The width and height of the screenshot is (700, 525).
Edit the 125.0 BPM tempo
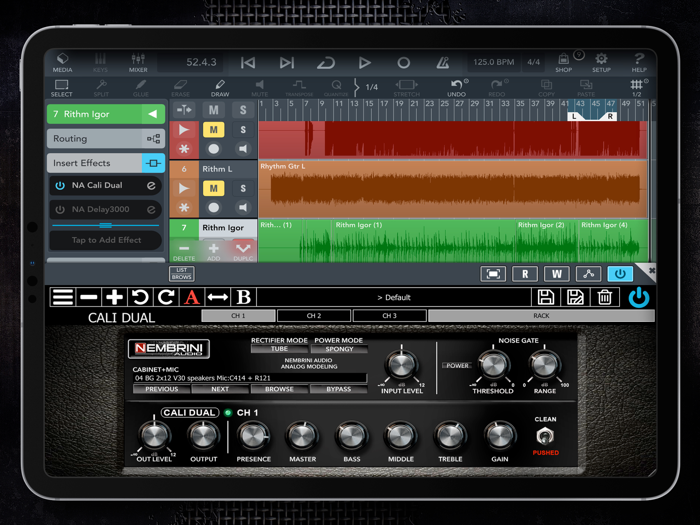pos(494,62)
